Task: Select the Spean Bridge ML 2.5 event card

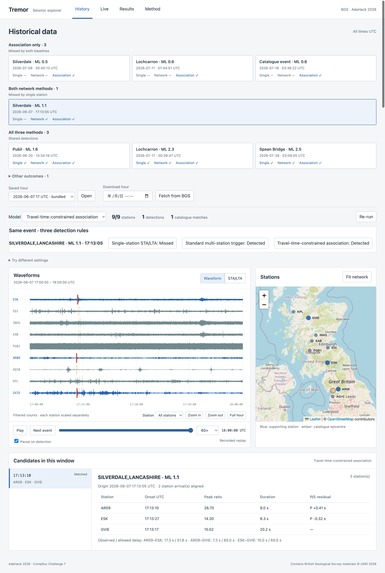Action: (316, 156)
